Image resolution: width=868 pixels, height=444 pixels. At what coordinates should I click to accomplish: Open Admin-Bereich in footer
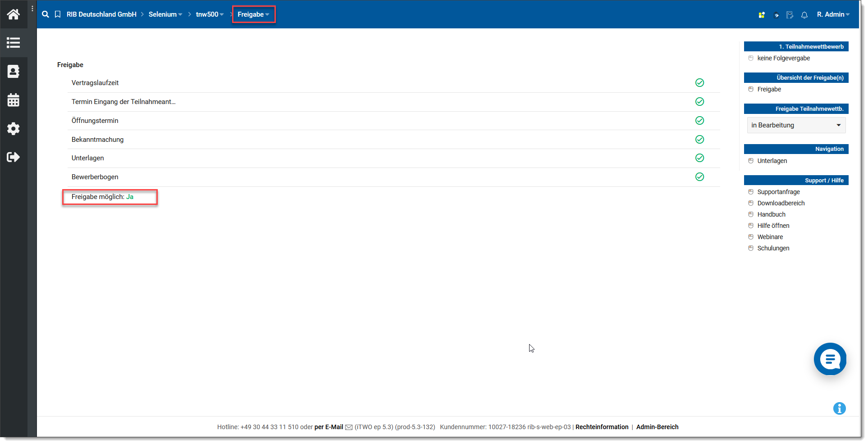pos(658,427)
